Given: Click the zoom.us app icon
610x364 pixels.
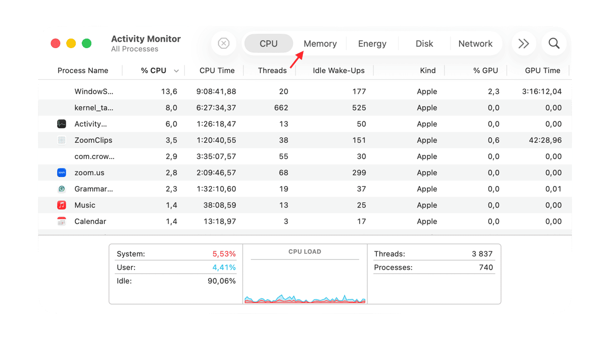Looking at the screenshot, I should pyautogui.click(x=62, y=173).
